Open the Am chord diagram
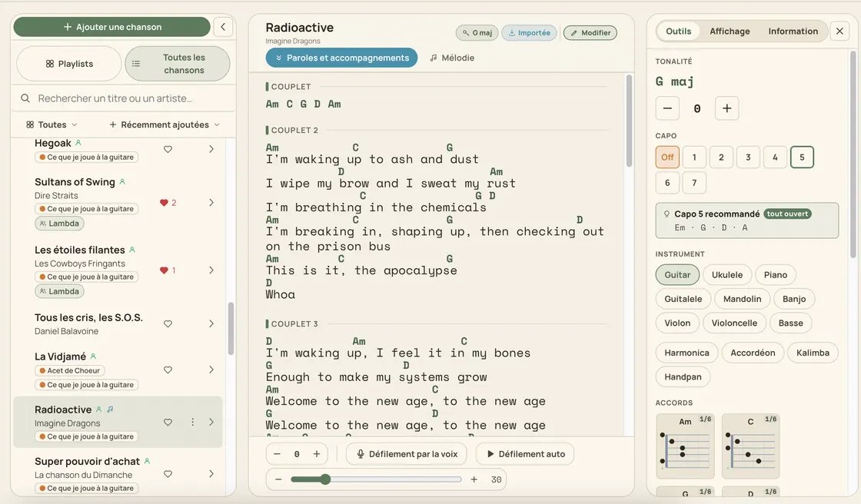Viewport: 861px width, 504px height. (685, 446)
